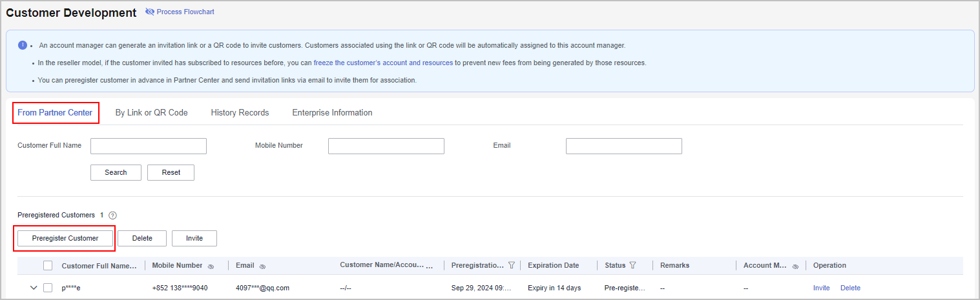Switch to By Link or QR Code tab

coord(151,112)
